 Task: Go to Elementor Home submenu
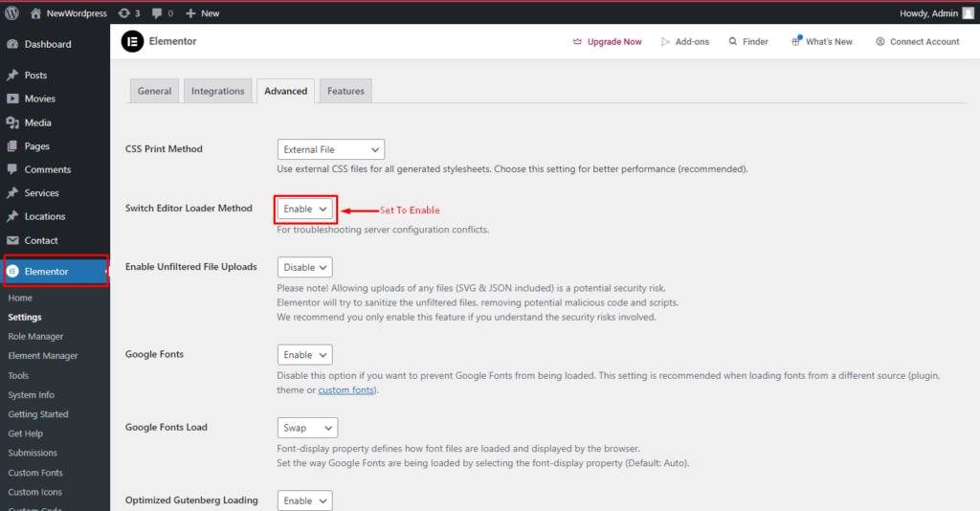point(20,298)
